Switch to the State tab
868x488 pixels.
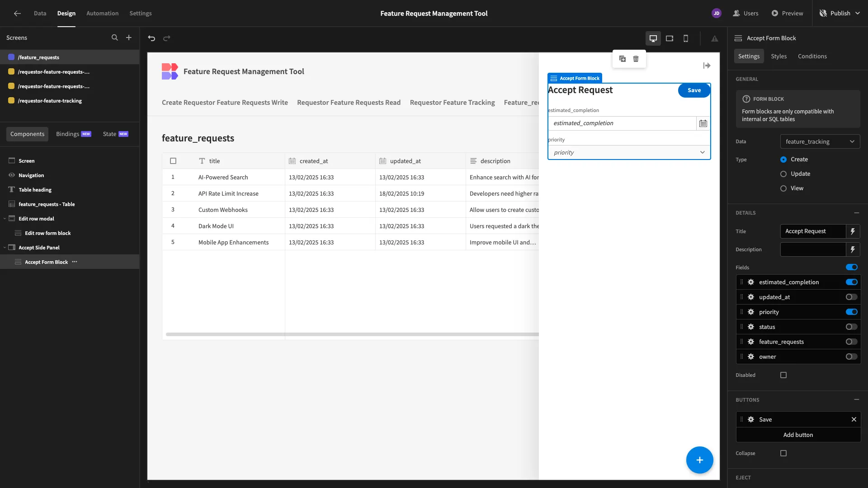[115, 134]
